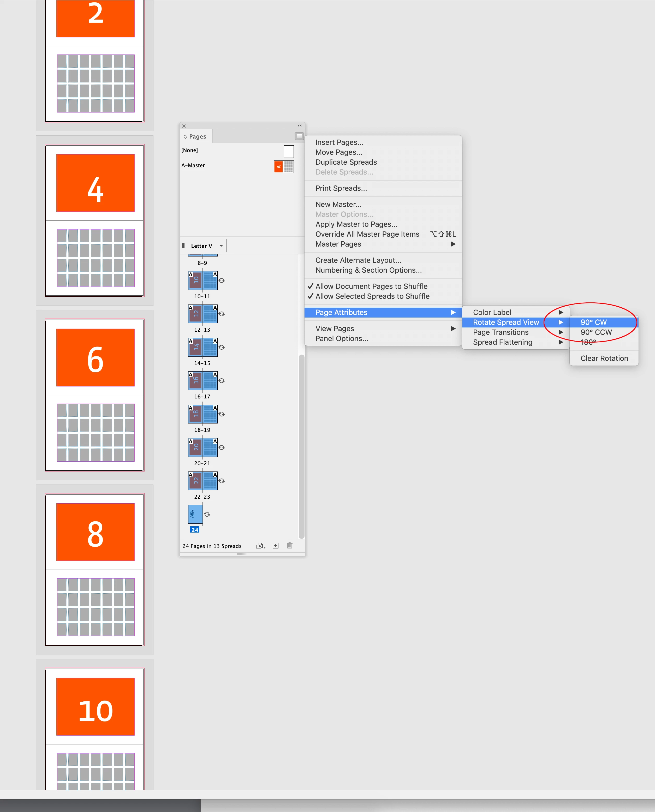Collapse Pages panel with double-arrow icon
The height and width of the screenshot is (812, 655).
(300, 126)
